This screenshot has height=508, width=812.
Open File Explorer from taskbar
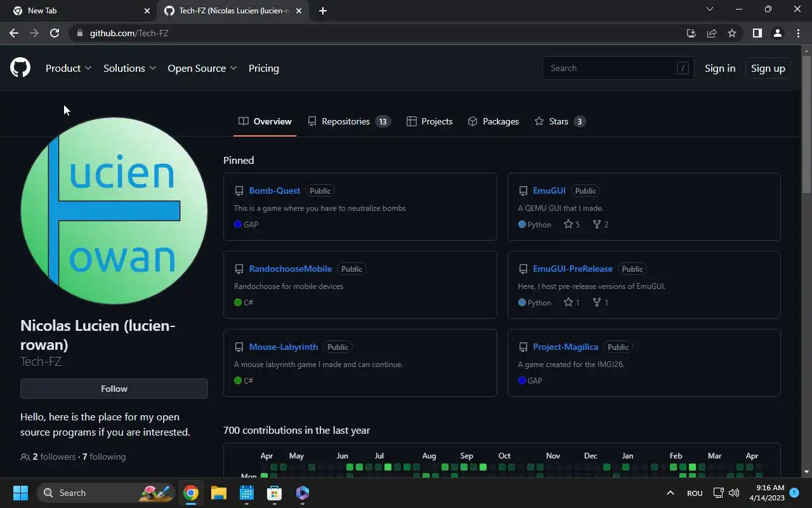click(x=219, y=493)
